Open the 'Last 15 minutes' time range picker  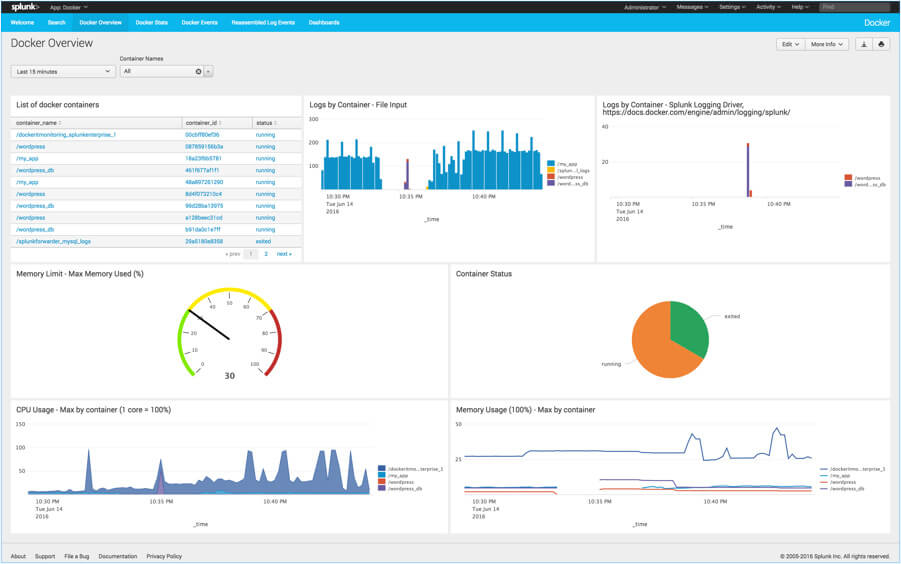click(63, 72)
